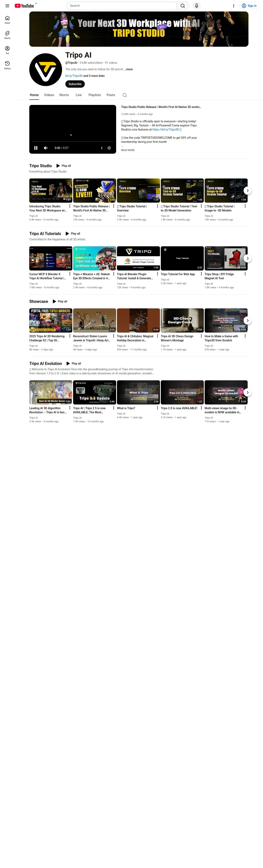Open Tripo 2.5 Update thumbnail
This screenshot has height=868, width=263.
pyautogui.click(x=95, y=392)
